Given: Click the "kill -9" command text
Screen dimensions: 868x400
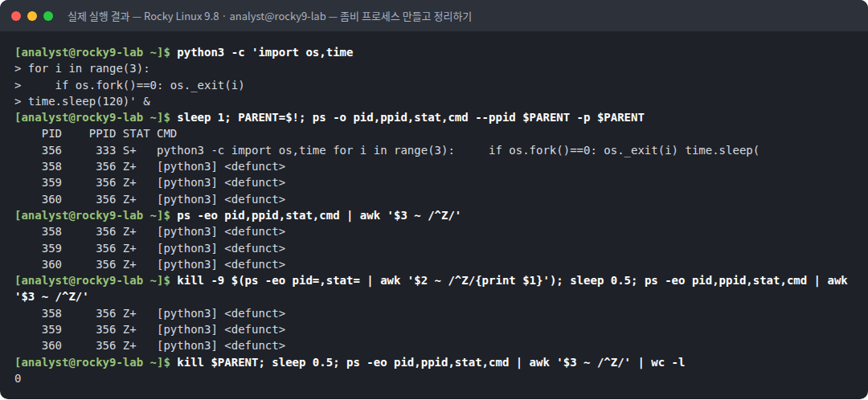Looking at the screenshot, I should tap(200, 281).
